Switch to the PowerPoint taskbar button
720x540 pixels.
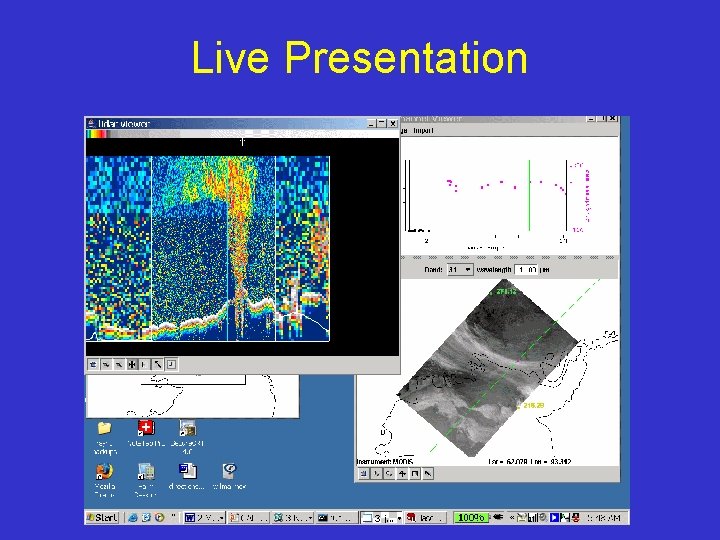coord(249,518)
